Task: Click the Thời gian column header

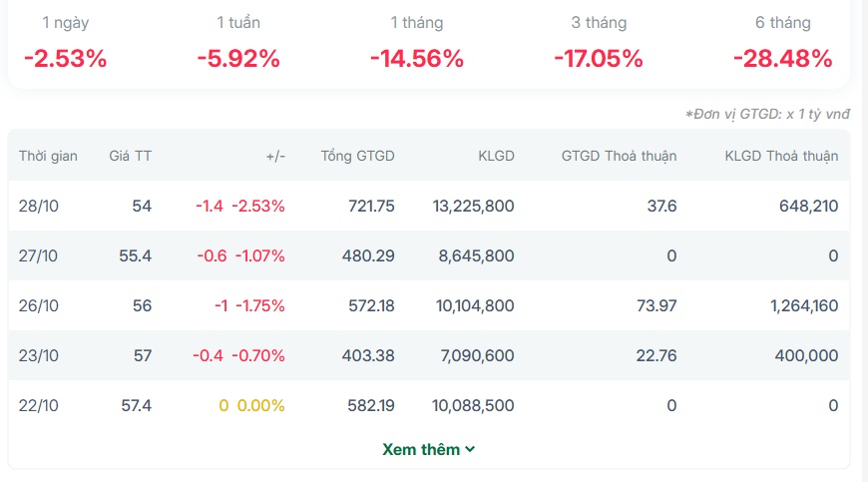Action: 48,156
